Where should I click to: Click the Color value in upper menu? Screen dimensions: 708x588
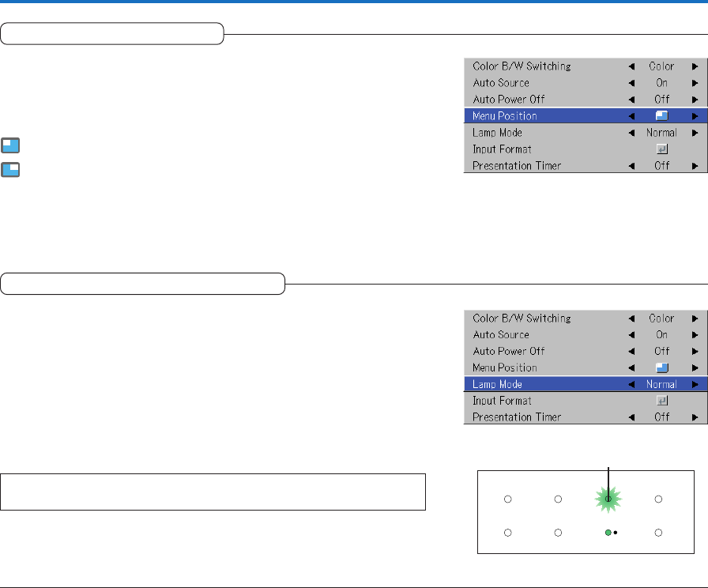coord(661,66)
